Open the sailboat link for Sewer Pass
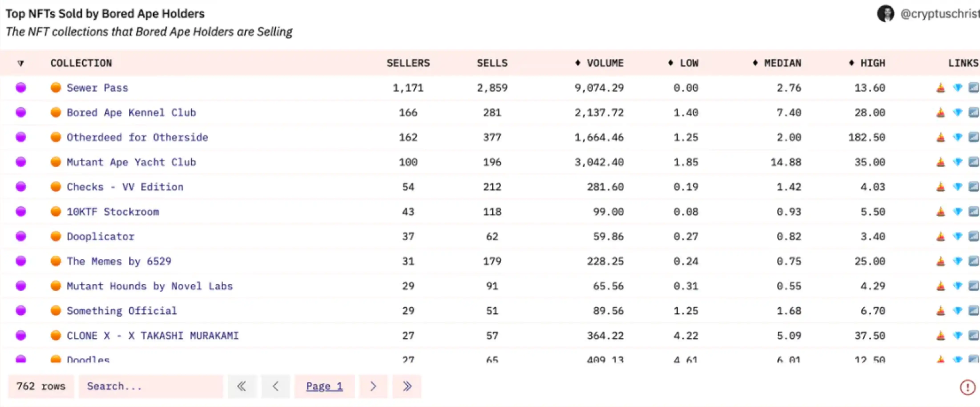This screenshot has height=407, width=980. point(940,88)
